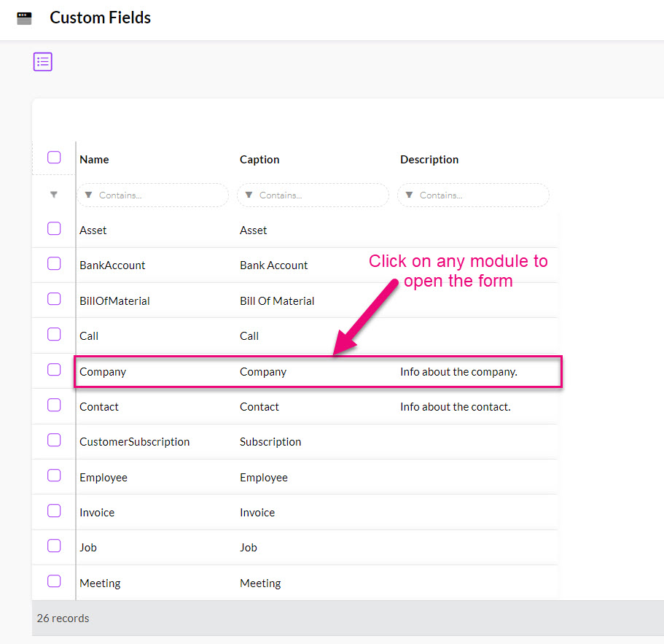Click the funnel icon in Name filter
This screenshot has height=644, width=664.
tap(88, 195)
